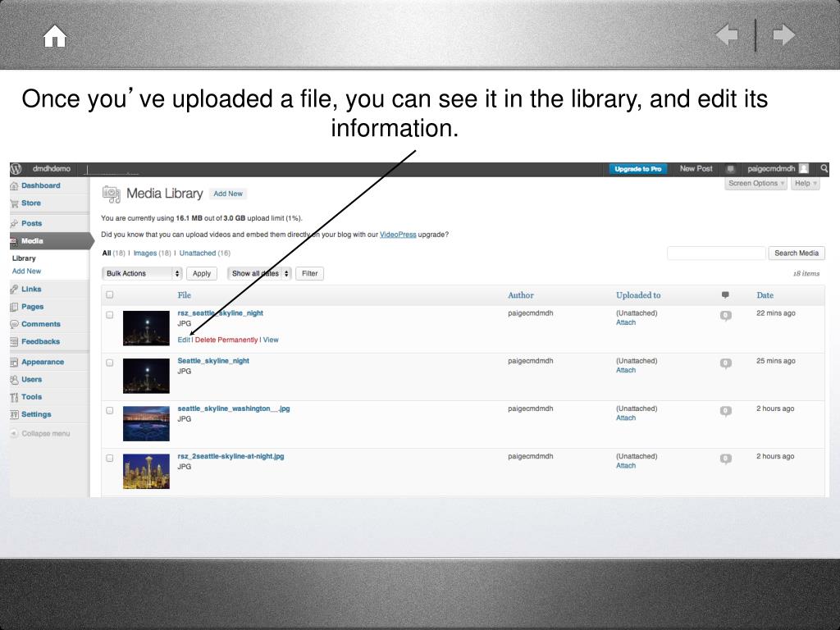The image size is (840, 630).
Task: Advance to next slide with right arrow
Action: pyautogui.click(x=784, y=35)
